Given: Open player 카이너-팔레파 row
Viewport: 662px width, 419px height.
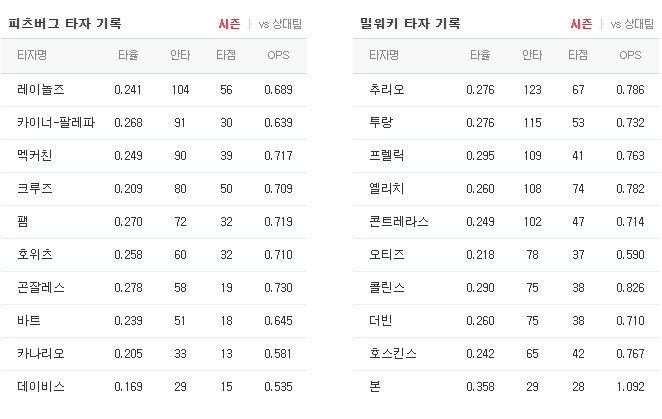Looking at the screenshot, I should pos(154,123).
